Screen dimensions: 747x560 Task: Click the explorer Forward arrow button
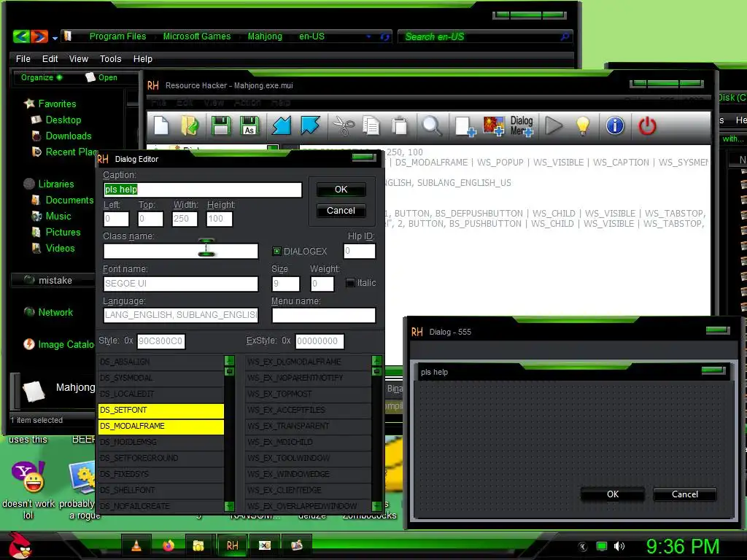coord(39,36)
